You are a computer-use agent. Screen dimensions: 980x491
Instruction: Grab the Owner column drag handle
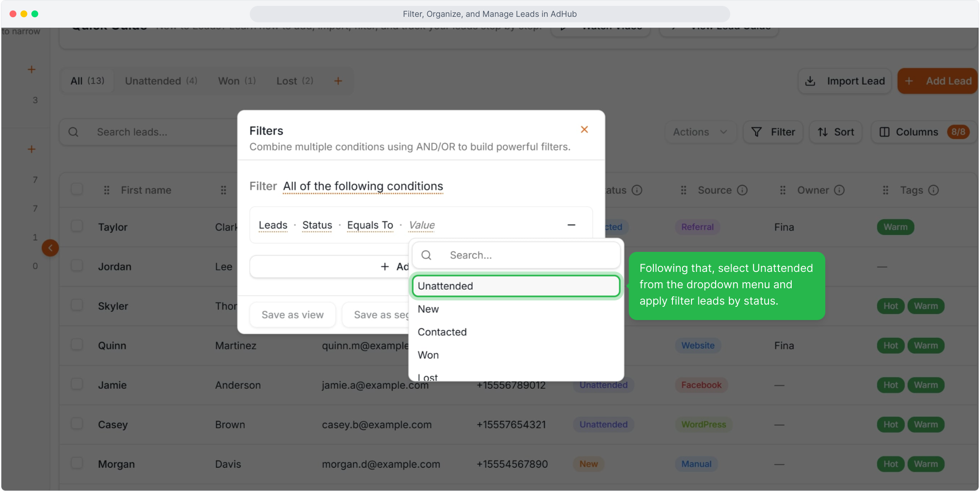point(783,190)
